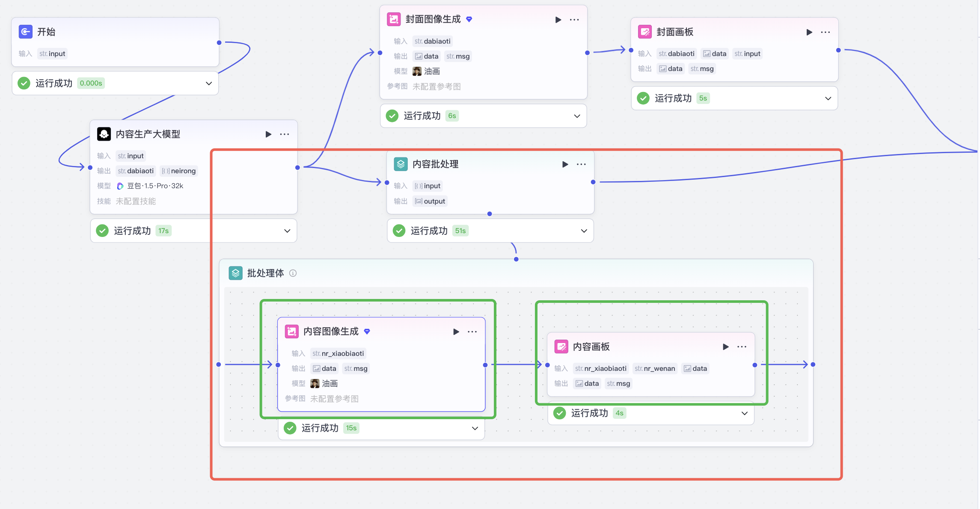Click the output port dot of 内容批处理
Image resolution: width=980 pixels, height=509 pixels.
[x=593, y=182]
